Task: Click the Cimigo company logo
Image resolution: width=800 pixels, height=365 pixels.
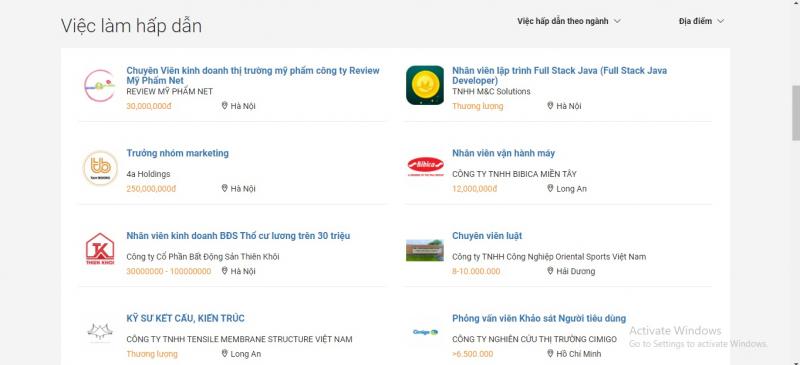Action: 425,332
